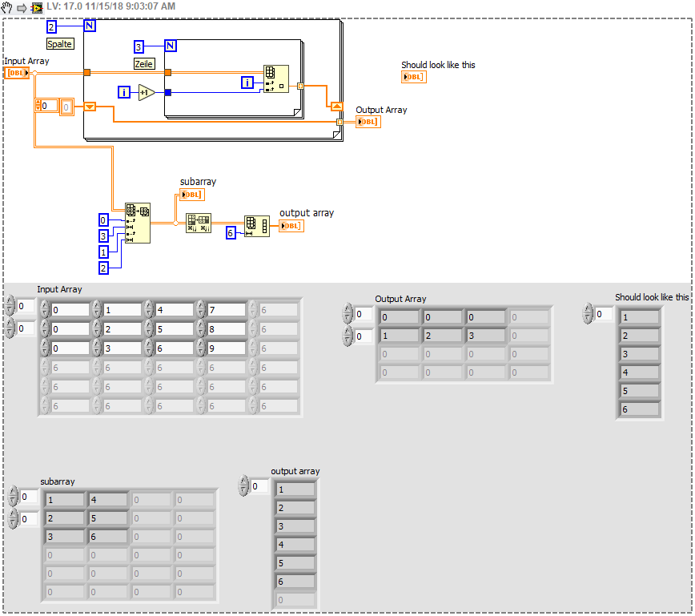Click increment arrow on Input Array index

pos(10,300)
